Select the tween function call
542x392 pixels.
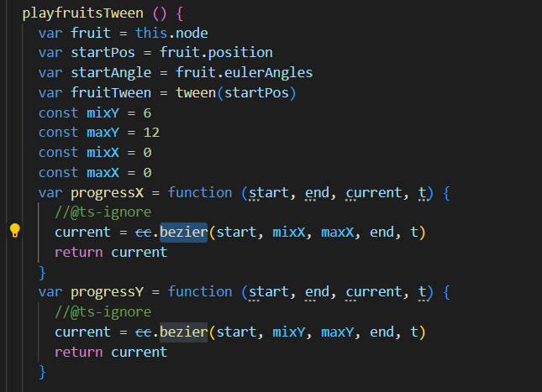click(196, 91)
